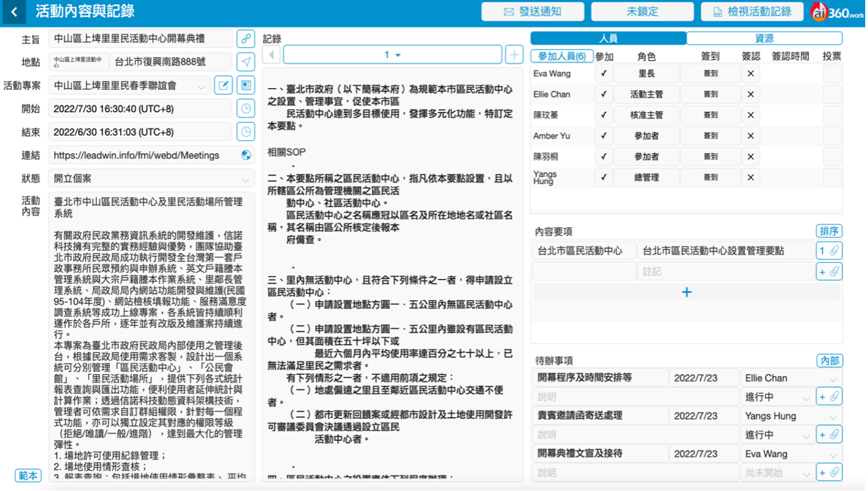868x491 pixels.
Task: Click the location arrow icon beside address
Action: [246, 62]
